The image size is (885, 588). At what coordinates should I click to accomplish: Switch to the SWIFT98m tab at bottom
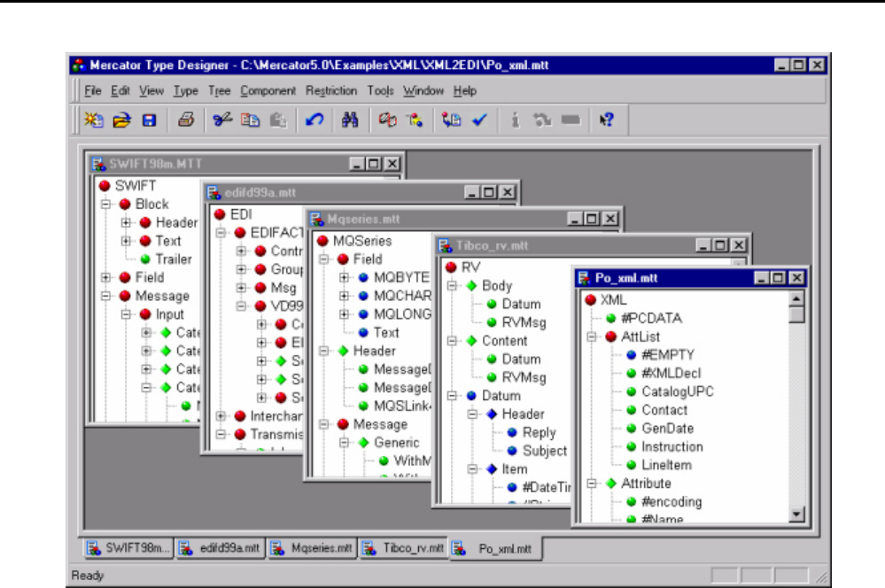click(x=128, y=548)
